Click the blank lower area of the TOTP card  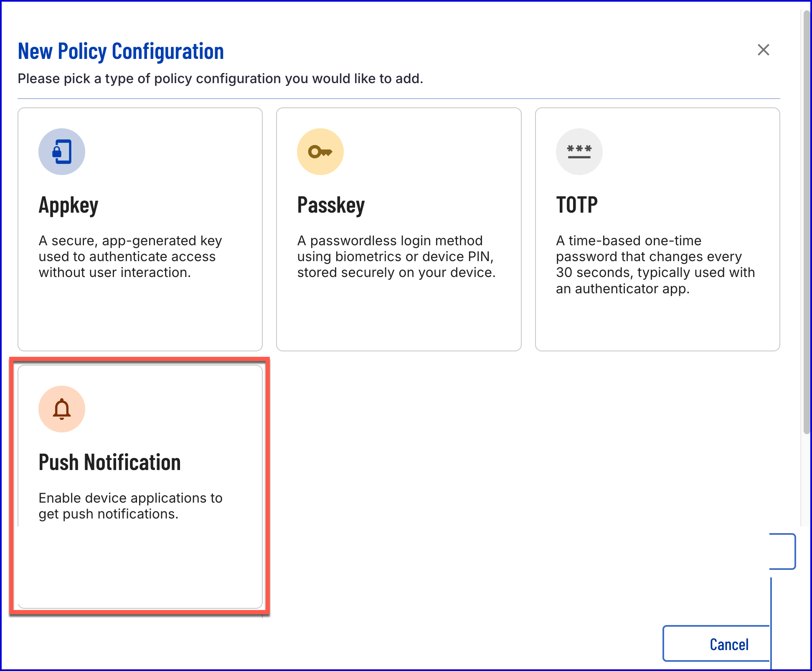[x=657, y=324]
